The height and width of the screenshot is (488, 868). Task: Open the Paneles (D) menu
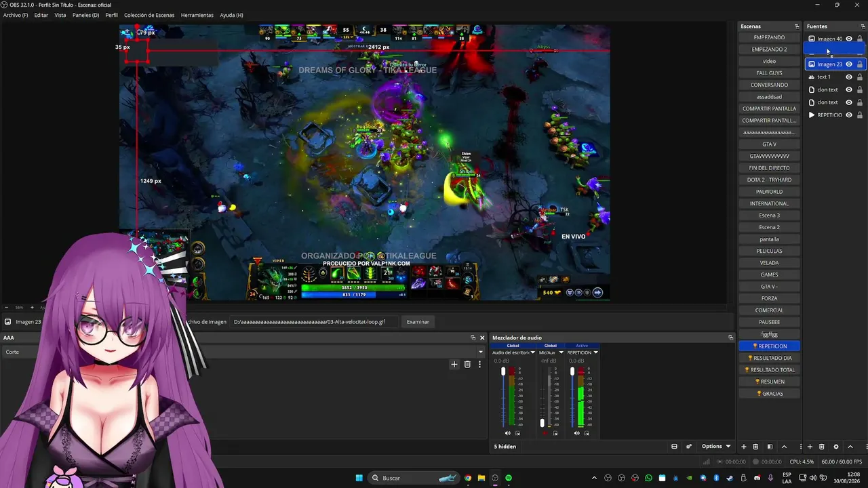pyautogui.click(x=85, y=15)
